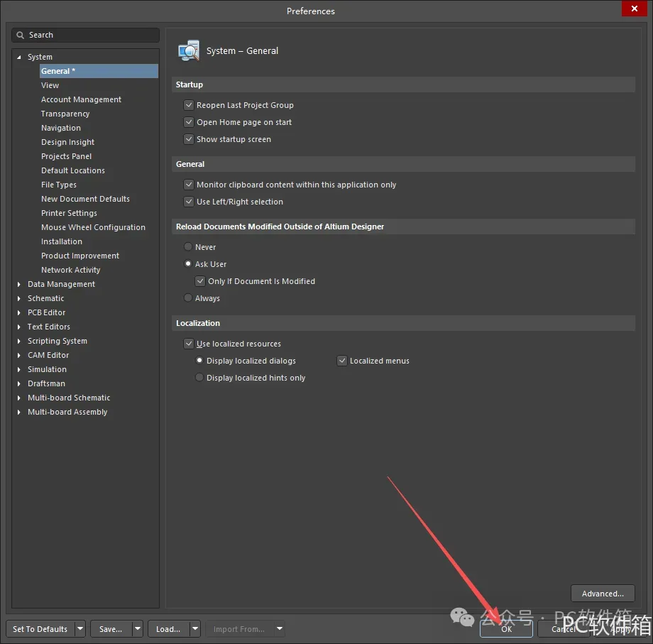Image resolution: width=653 pixels, height=644 pixels.
Task: Select the Never reload option
Action: pyautogui.click(x=188, y=247)
